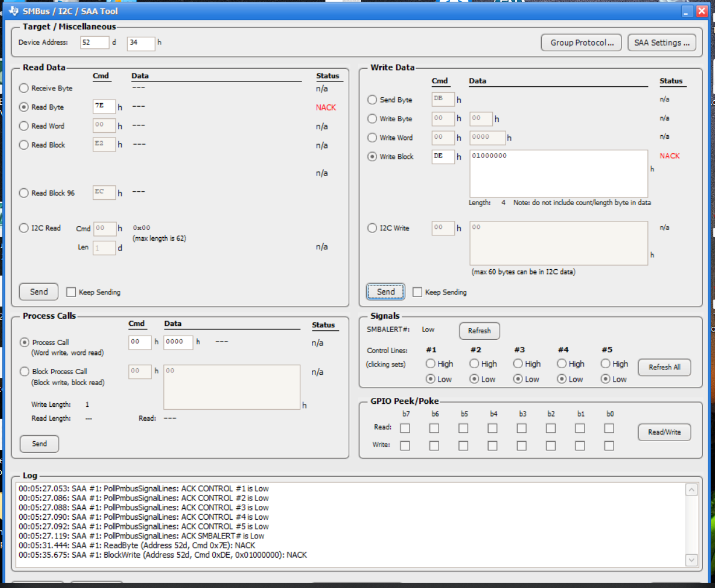The width and height of the screenshot is (715, 588).
Task: Check GPIO Write bit b5
Action: click(x=464, y=446)
